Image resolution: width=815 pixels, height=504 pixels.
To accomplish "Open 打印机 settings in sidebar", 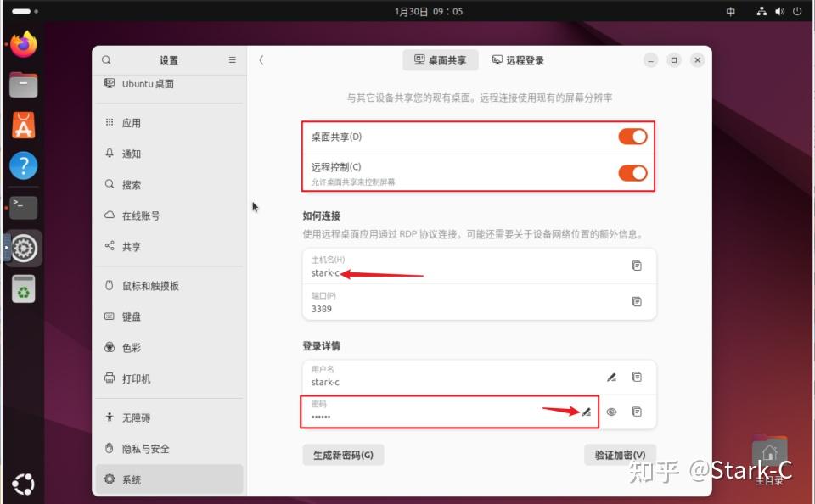I will tap(170, 378).
